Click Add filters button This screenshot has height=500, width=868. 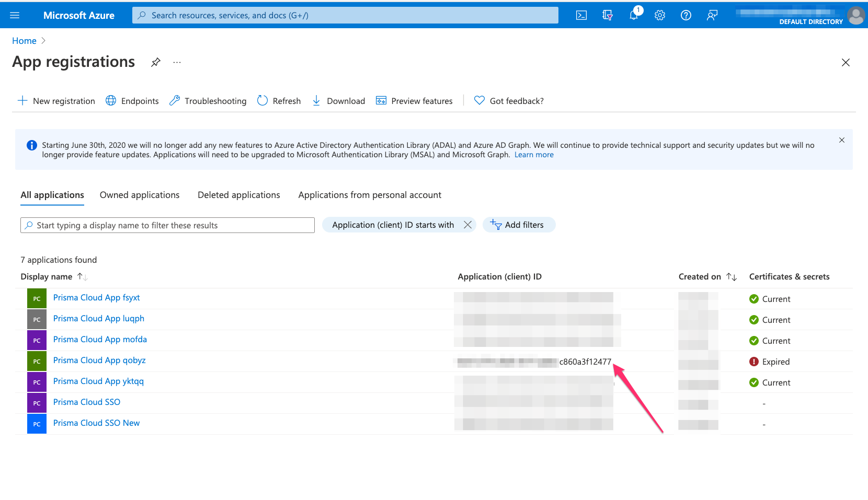coord(518,225)
